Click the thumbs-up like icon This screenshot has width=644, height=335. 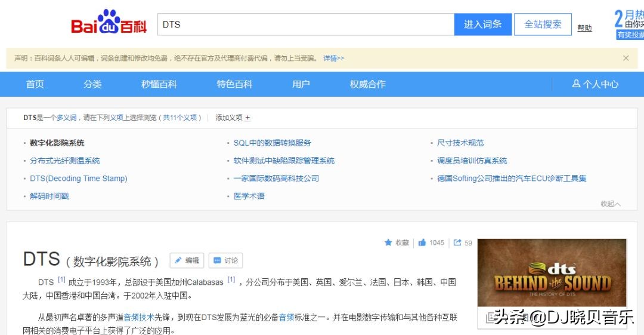click(x=422, y=243)
